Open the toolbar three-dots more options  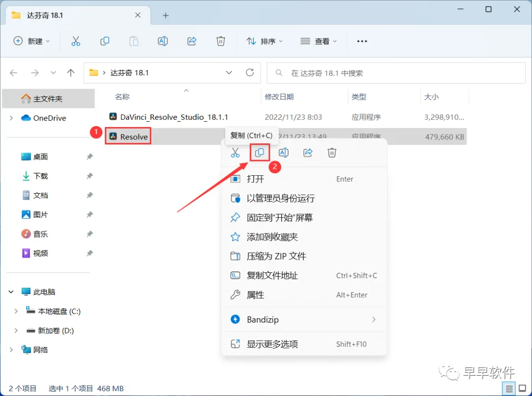(x=362, y=41)
